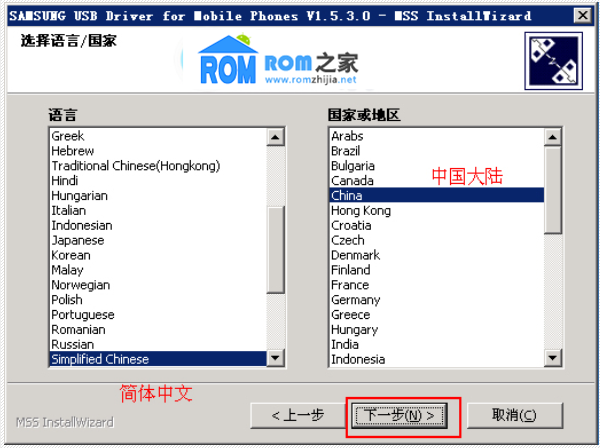Image resolution: width=600 pixels, height=448 pixels.
Task: Select France in the country list
Action: pos(437,285)
